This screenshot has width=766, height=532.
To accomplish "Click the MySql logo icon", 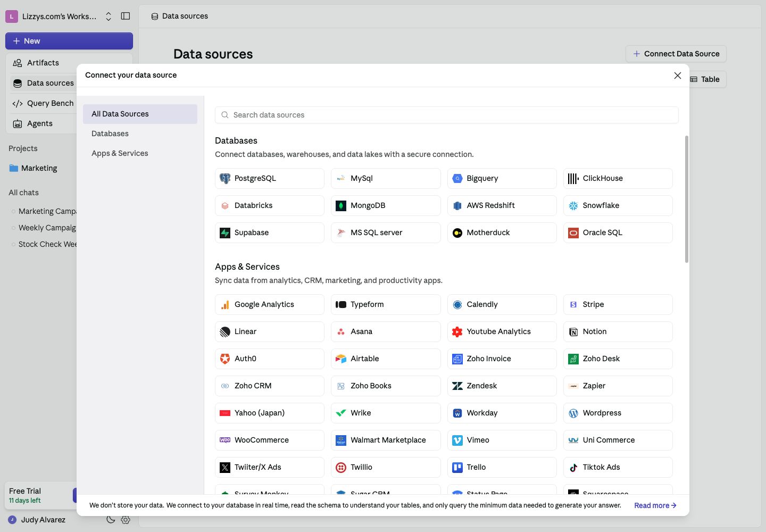I will [x=341, y=179].
